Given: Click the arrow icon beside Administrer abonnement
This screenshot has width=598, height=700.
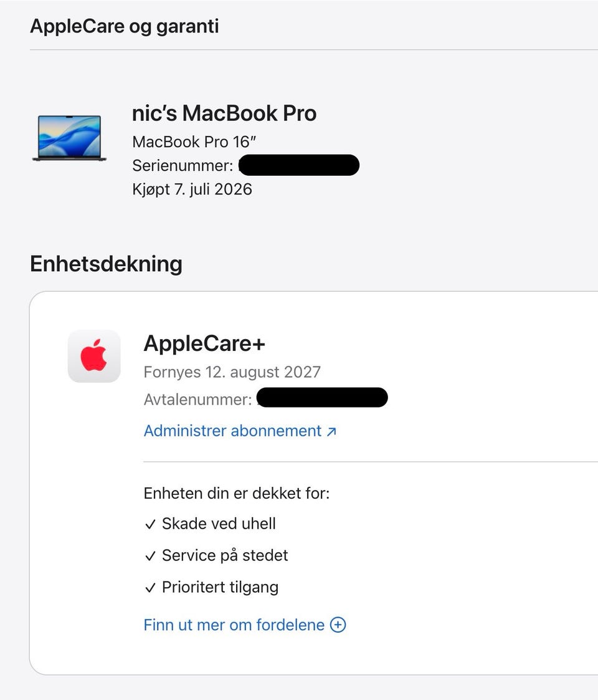Looking at the screenshot, I should 331,432.
